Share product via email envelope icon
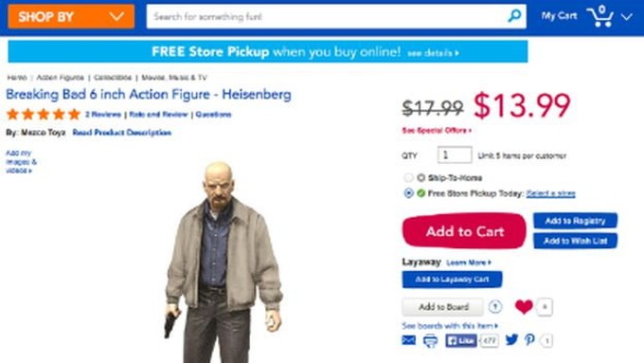The image size is (644, 363). 409,340
